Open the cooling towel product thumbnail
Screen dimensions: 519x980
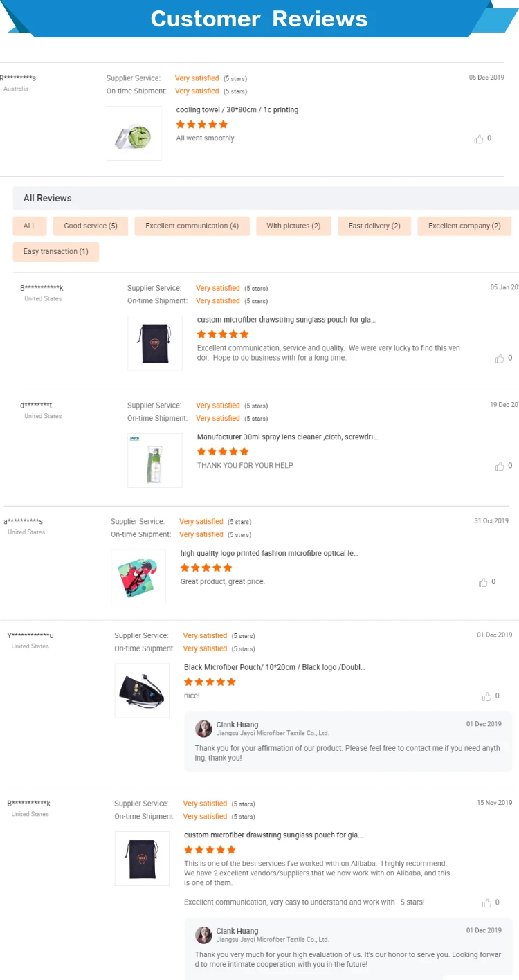(134, 134)
